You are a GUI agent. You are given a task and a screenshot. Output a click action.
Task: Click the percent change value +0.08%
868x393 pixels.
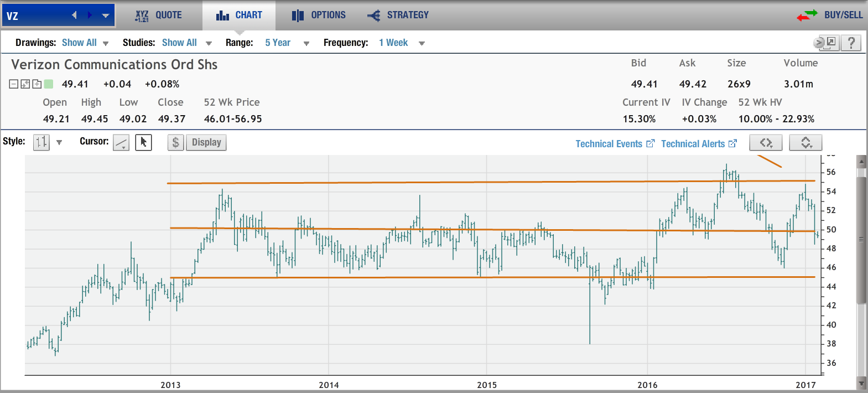(162, 84)
